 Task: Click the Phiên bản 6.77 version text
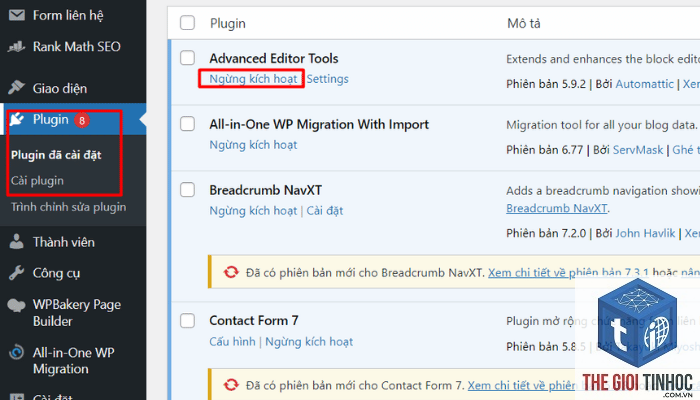coord(545,150)
